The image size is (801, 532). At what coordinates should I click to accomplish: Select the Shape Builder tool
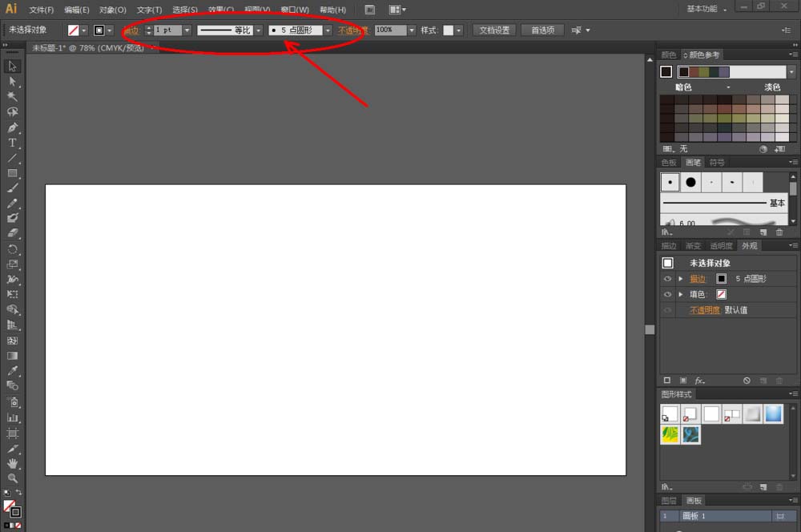(x=12, y=310)
